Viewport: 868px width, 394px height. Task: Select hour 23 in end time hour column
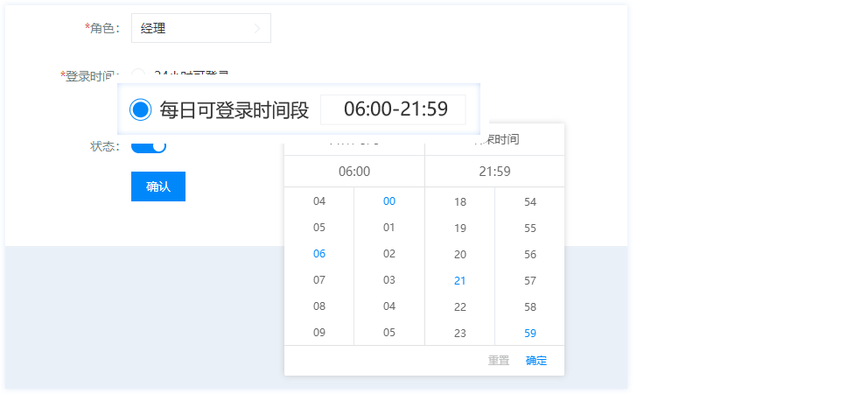(x=460, y=334)
